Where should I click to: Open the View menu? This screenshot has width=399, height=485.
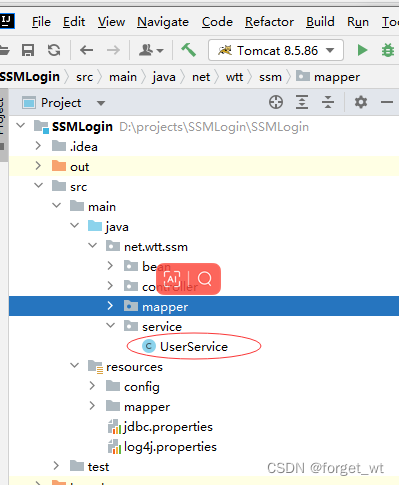111,22
